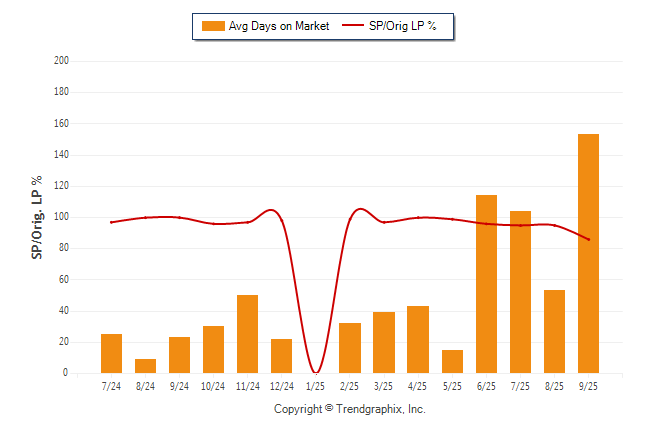Click the 1/25 line dip point
The width and height of the screenshot is (646, 434).
(316, 372)
